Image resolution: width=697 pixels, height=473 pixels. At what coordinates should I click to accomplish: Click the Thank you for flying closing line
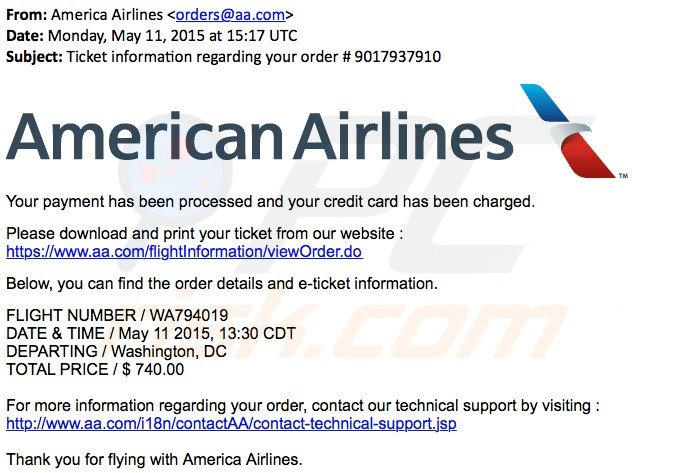154,459
